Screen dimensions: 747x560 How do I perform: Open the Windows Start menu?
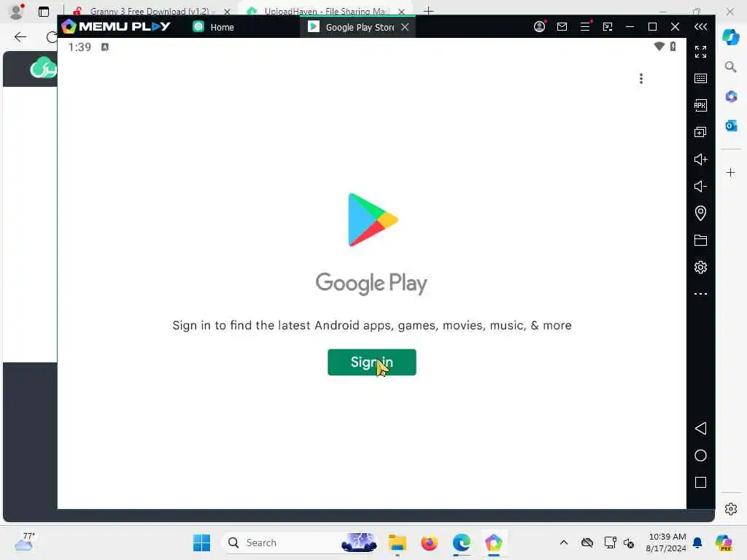[201, 542]
